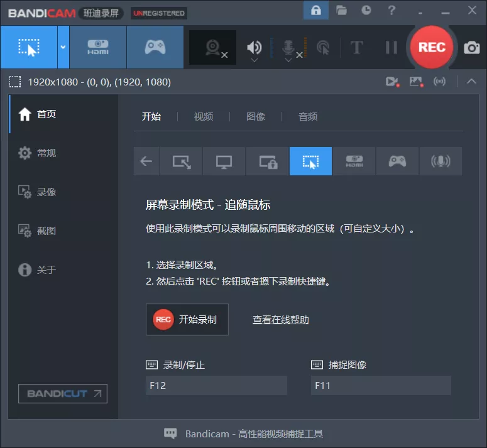The image size is (487, 448).
Task: Choose rectangle area mode in mode strip
Action: tap(181, 161)
